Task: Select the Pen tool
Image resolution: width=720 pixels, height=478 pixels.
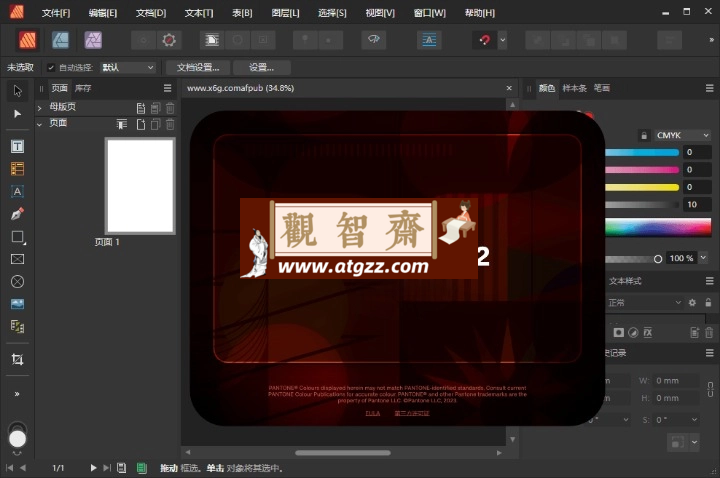Action: pos(17,214)
